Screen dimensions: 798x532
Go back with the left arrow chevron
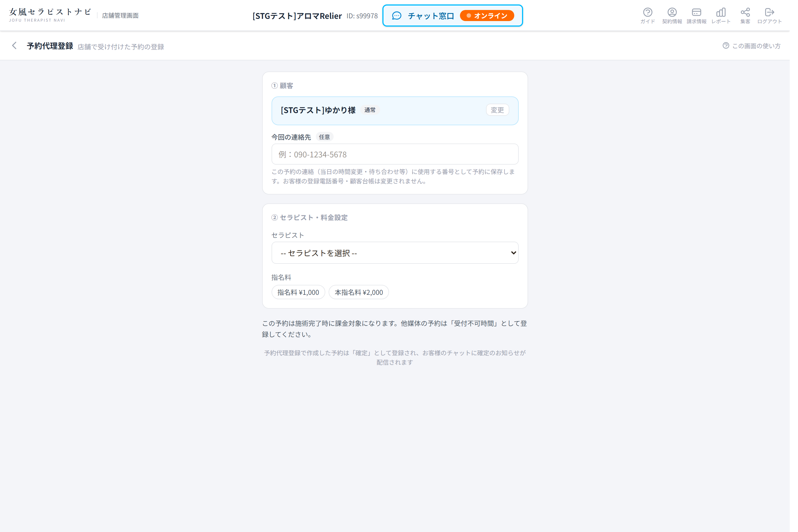(x=14, y=46)
